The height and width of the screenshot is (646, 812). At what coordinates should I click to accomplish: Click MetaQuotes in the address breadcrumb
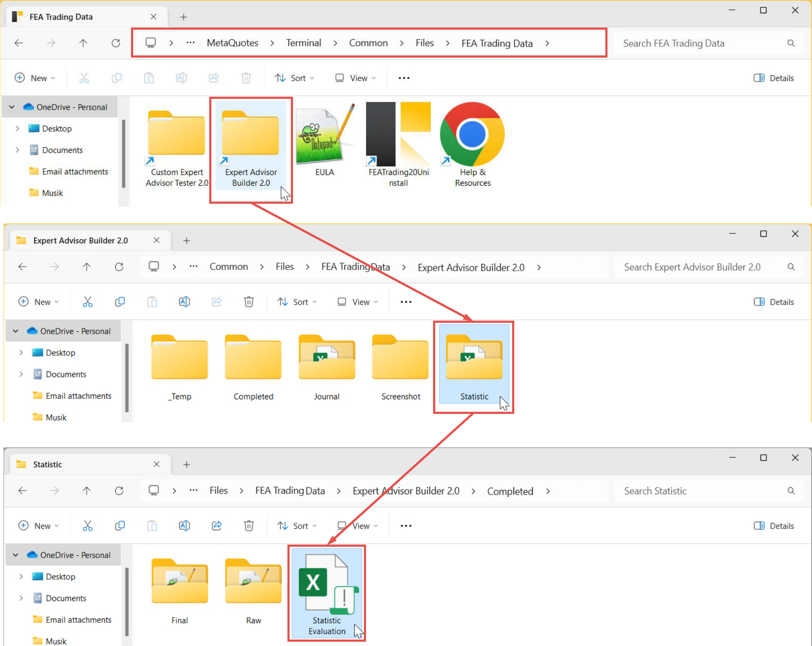tap(232, 43)
